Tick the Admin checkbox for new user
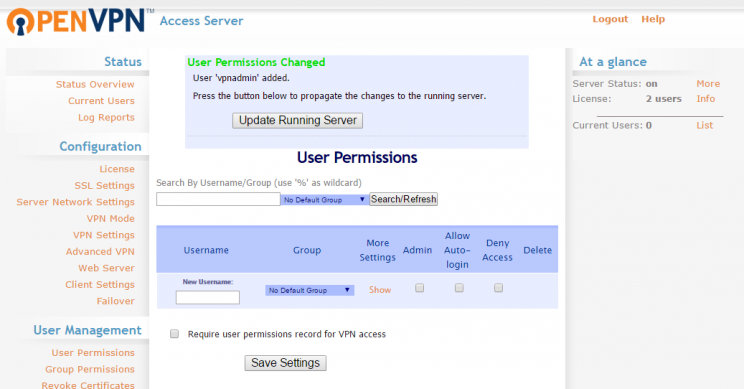 click(x=419, y=288)
